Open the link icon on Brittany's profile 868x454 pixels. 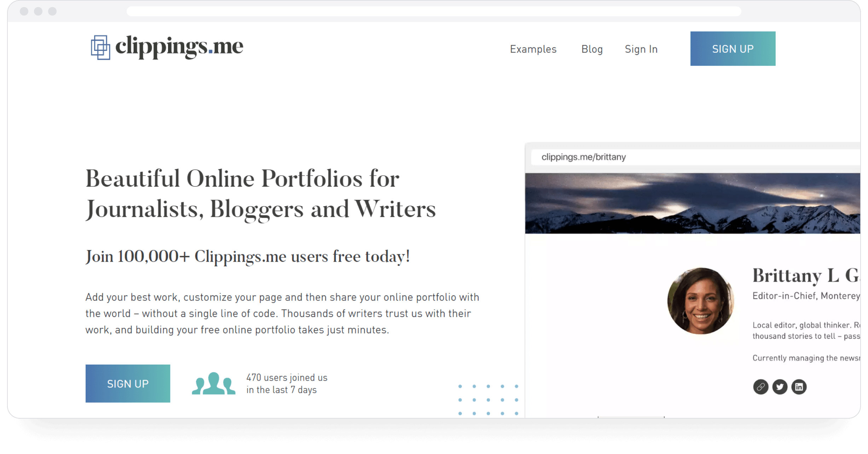tap(761, 387)
